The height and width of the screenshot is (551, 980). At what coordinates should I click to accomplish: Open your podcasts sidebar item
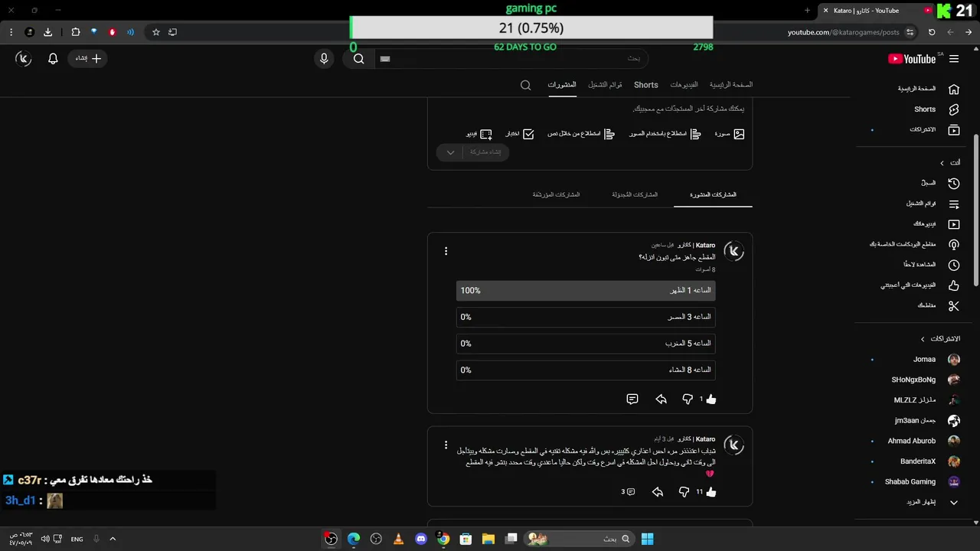(914, 244)
